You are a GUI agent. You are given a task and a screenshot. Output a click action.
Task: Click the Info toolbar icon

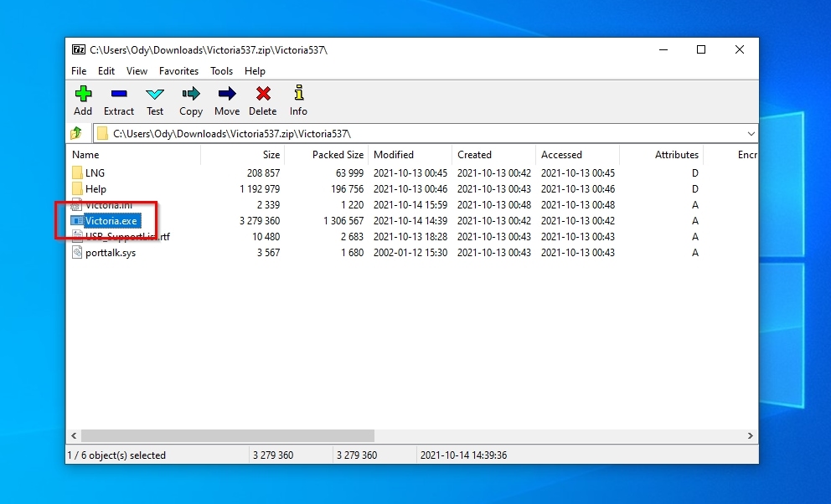(299, 93)
